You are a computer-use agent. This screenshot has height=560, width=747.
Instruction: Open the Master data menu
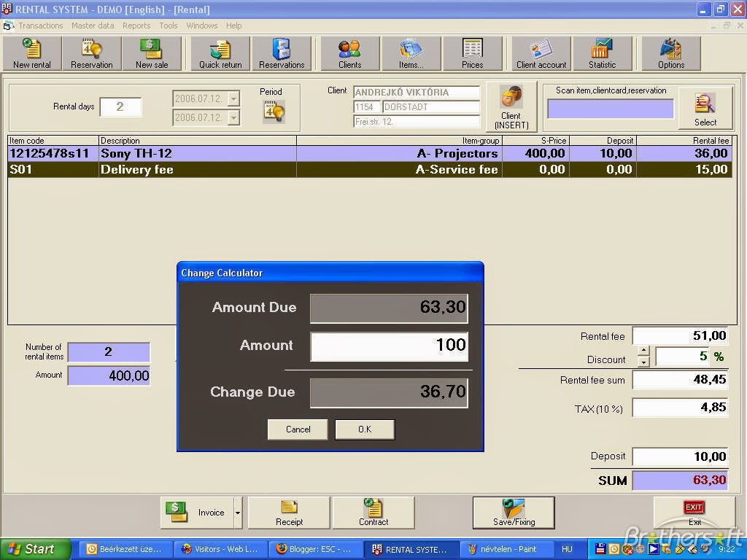click(93, 26)
